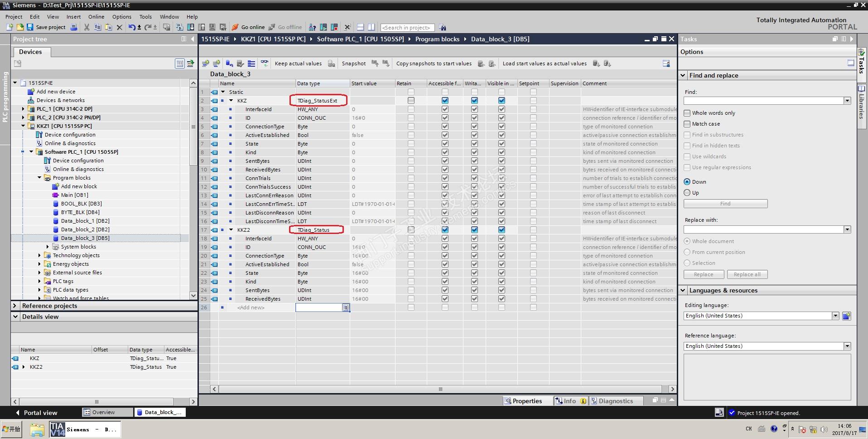Click the Open project folder icon
868x439 pixels.
20,27
